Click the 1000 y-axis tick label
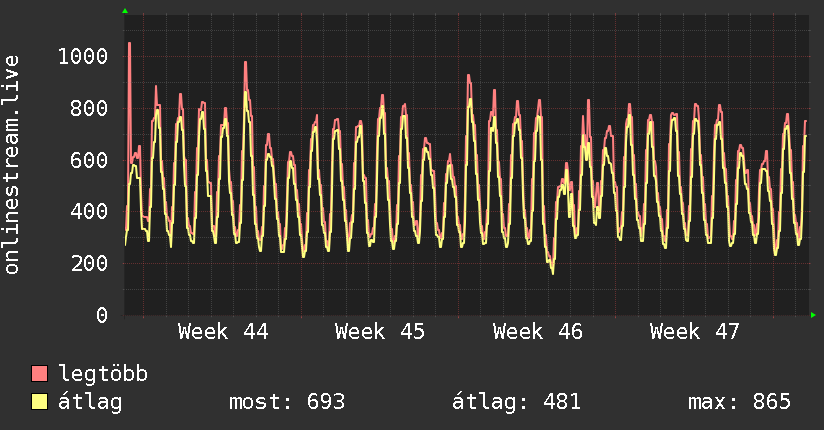The height and width of the screenshot is (430, 824). [x=83, y=56]
